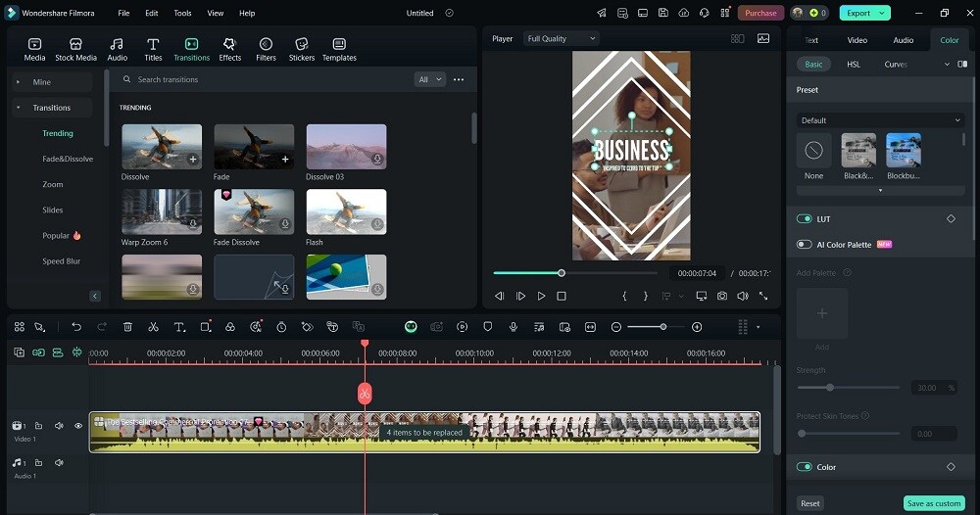
Task: Click the microphone voiceover icon
Action: (514, 326)
